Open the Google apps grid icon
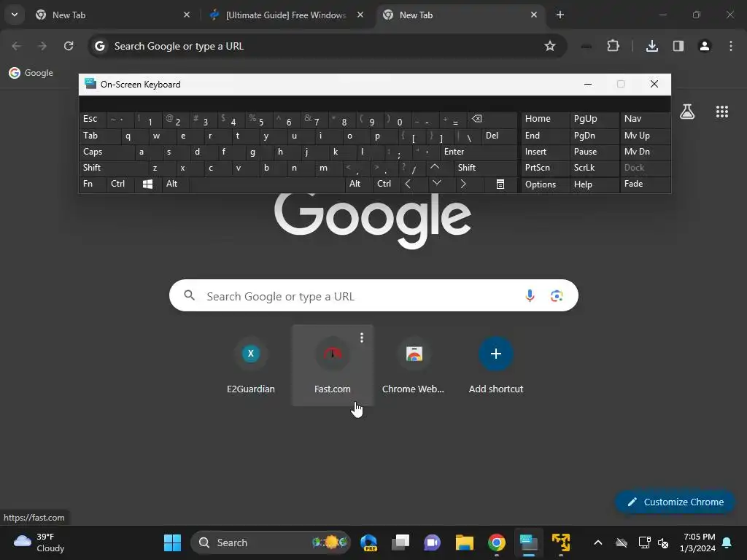The height and width of the screenshot is (560, 747). click(721, 112)
